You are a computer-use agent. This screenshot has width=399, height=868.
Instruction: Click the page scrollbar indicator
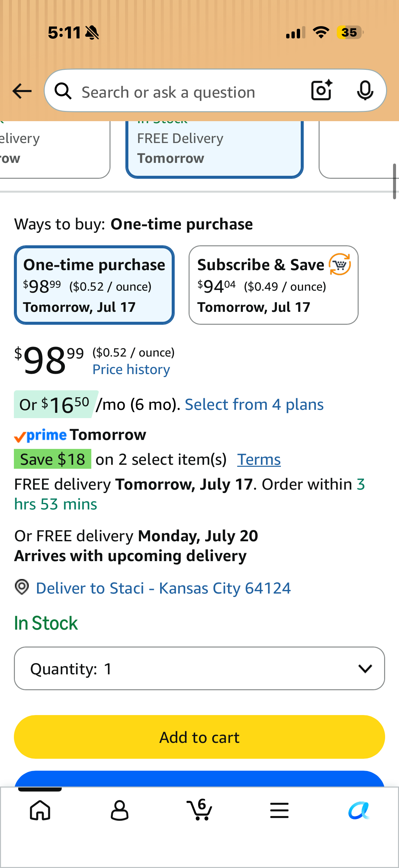pyautogui.click(x=394, y=181)
